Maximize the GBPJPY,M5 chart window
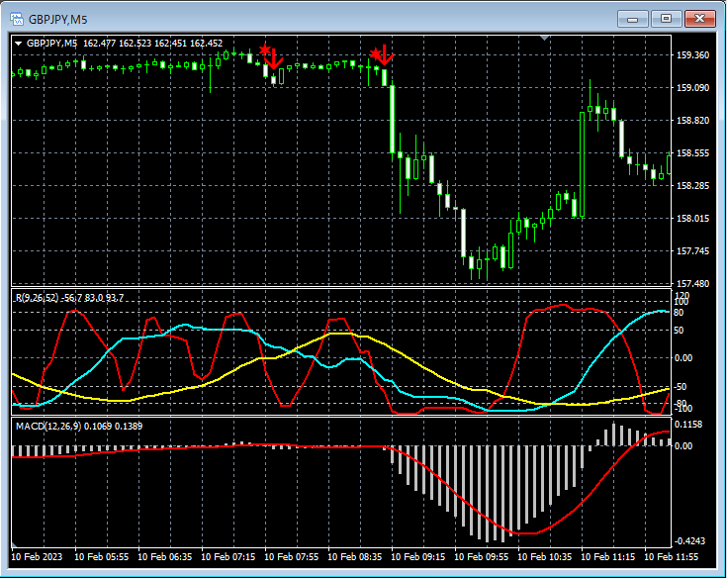The image size is (728, 578). click(x=666, y=18)
